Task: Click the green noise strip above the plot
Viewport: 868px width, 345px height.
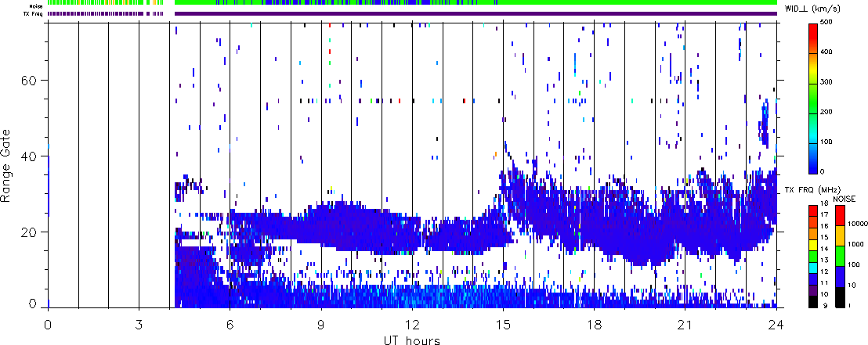Action: (x=476, y=3)
